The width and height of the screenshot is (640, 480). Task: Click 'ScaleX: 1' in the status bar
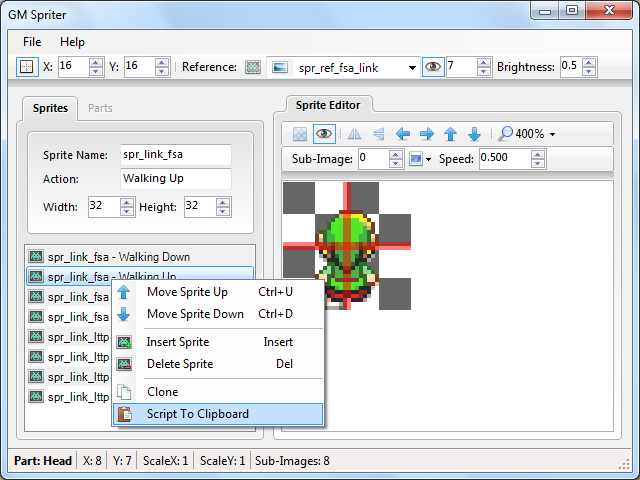[165, 461]
